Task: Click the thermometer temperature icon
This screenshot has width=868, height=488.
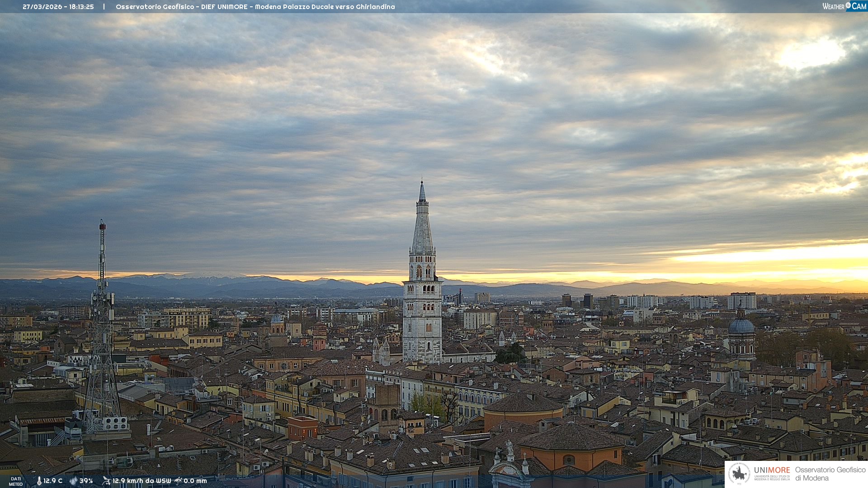Action: (39, 481)
